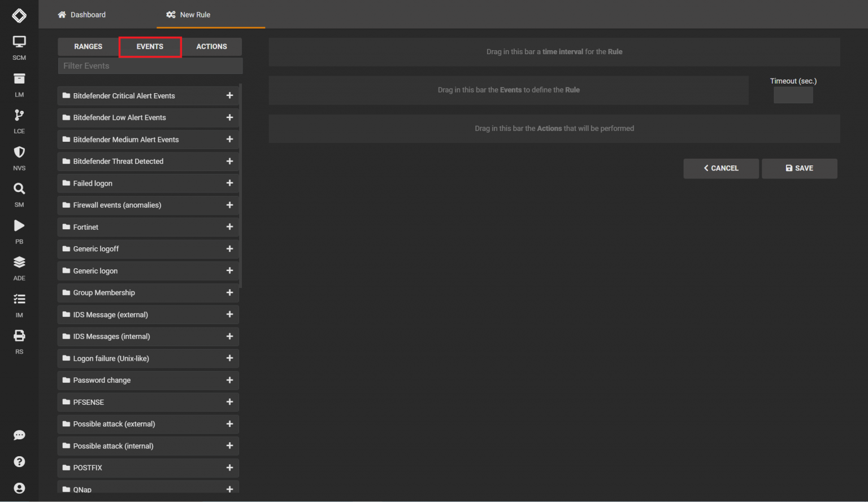
Task: Open the SM search module
Action: tap(19, 189)
